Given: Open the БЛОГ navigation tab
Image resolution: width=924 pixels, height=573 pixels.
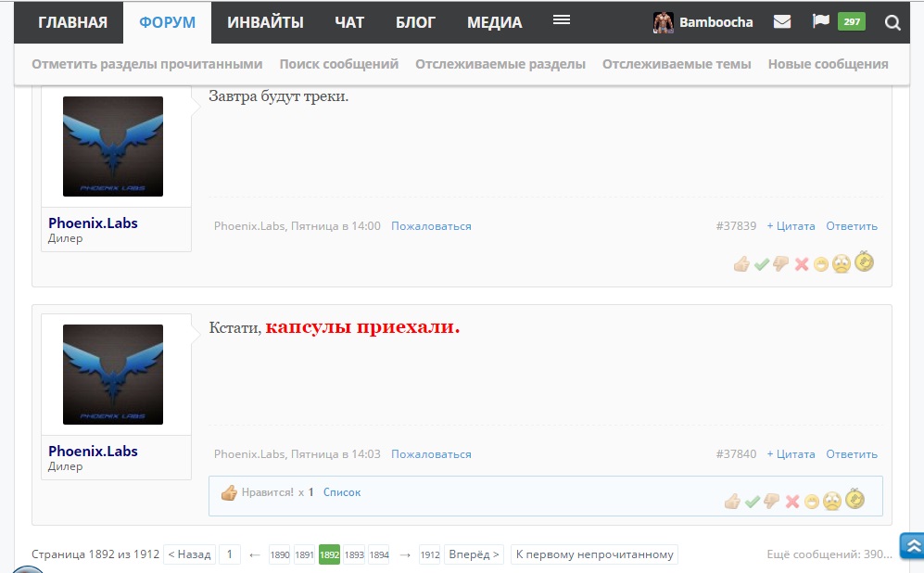Looking at the screenshot, I should [x=415, y=22].
